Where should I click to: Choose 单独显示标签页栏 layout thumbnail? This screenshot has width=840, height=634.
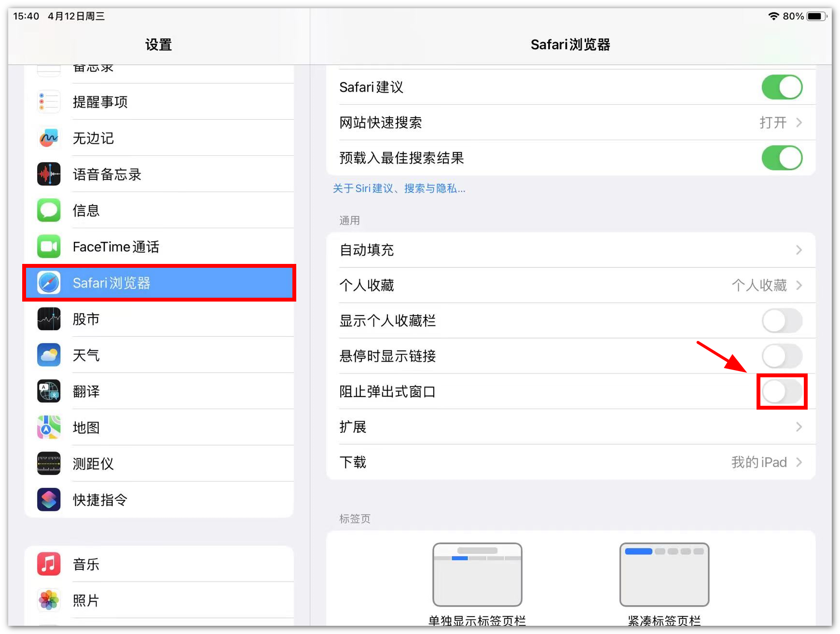point(477,575)
